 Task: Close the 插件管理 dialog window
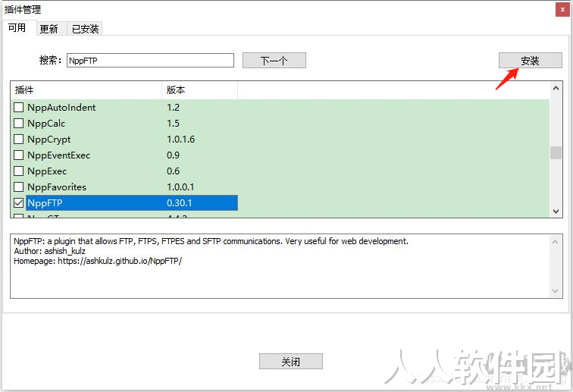(x=562, y=10)
